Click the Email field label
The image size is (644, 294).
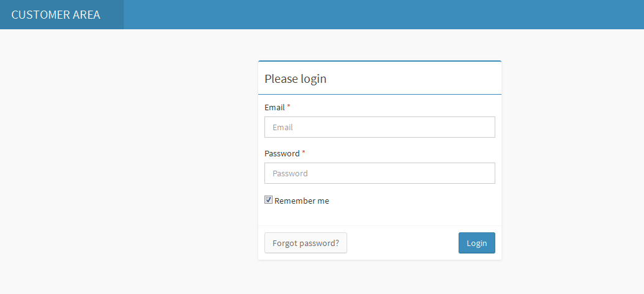274,107
